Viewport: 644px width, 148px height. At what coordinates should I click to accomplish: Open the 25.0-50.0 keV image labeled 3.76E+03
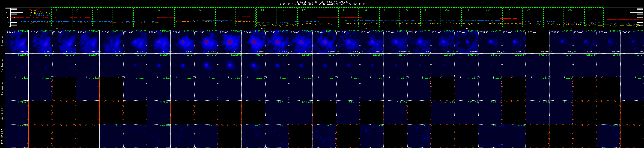(x=159, y=112)
